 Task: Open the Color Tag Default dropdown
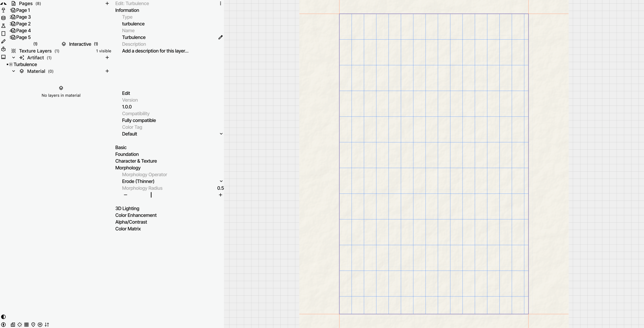click(x=221, y=134)
